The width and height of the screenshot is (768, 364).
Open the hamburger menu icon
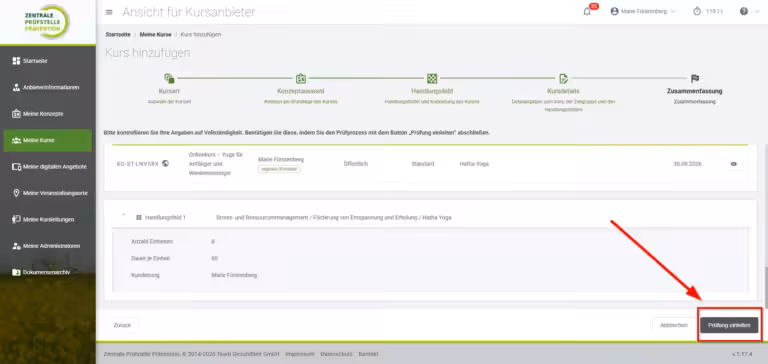tap(109, 12)
